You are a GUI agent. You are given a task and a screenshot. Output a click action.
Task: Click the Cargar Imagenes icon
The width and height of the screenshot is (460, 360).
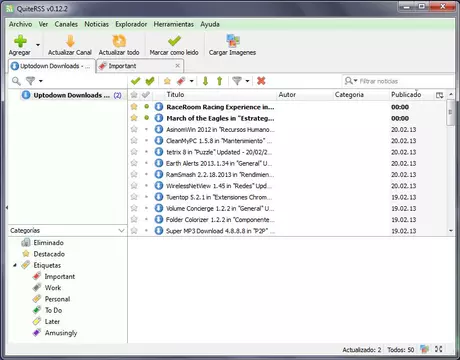coord(233,41)
